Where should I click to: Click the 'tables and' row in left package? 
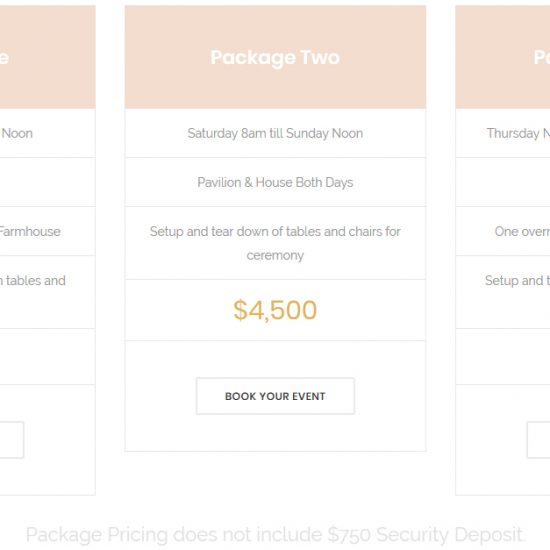click(x=47, y=292)
